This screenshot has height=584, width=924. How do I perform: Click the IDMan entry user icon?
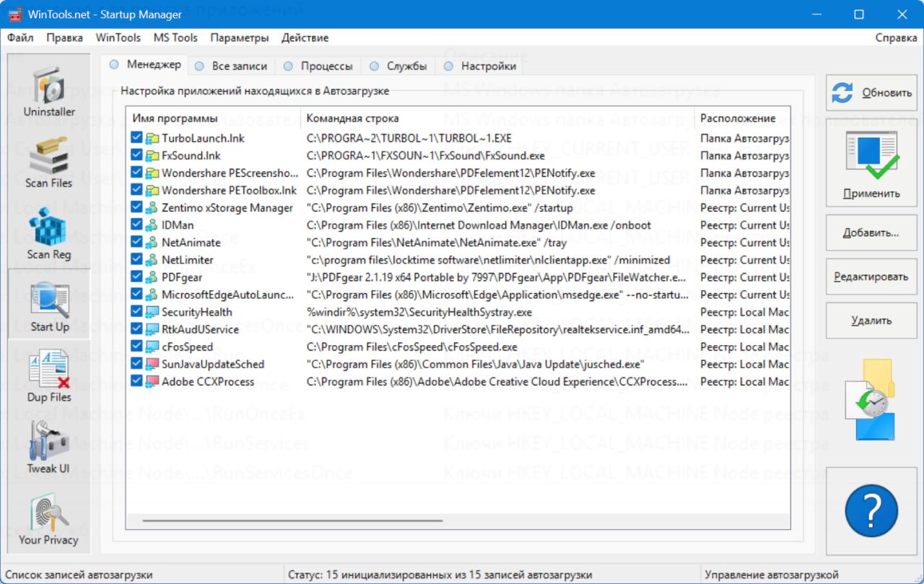click(x=152, y=225)
